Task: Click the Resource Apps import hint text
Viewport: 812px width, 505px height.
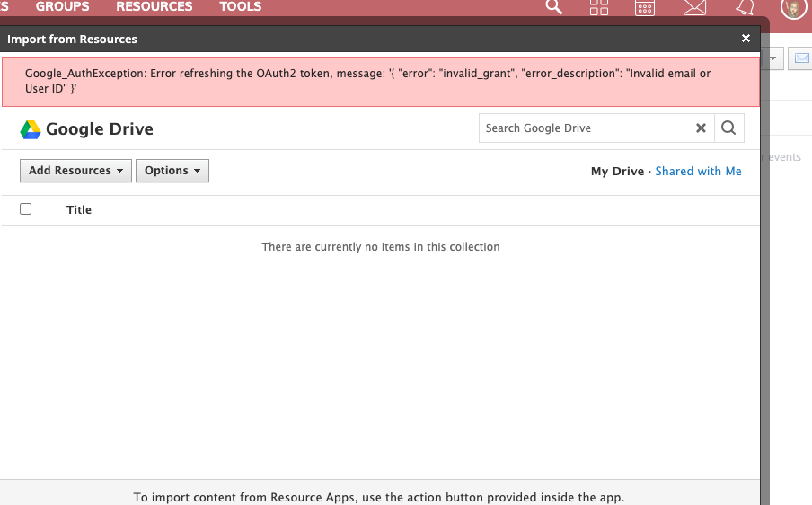Action: coord(378,497)
